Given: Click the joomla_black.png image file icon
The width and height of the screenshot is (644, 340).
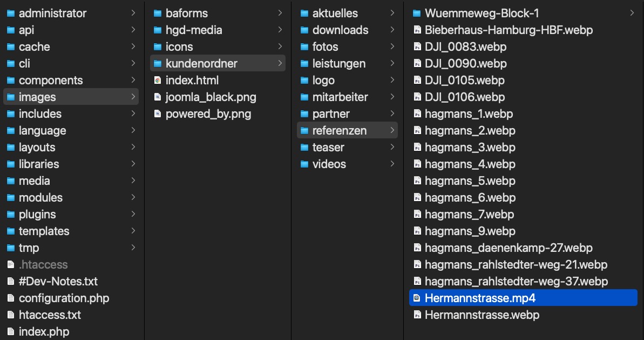Looking at the screenshot, I should pos(158,97).
